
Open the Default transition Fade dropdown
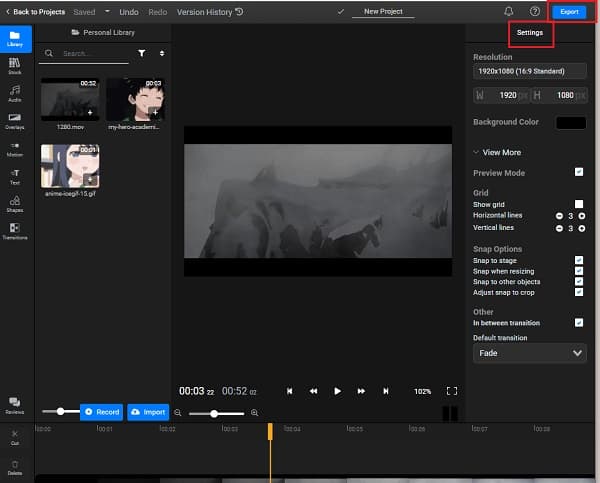pos(530,353)
